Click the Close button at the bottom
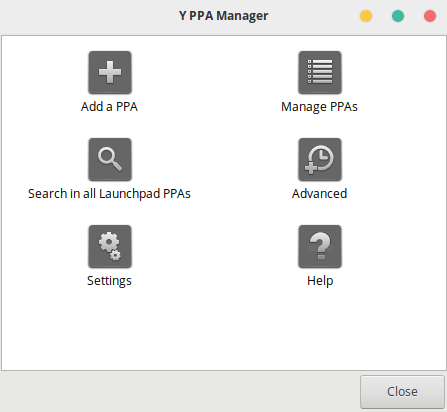The width and height of the screenshot is (447, 412). (x=402, y=392)
